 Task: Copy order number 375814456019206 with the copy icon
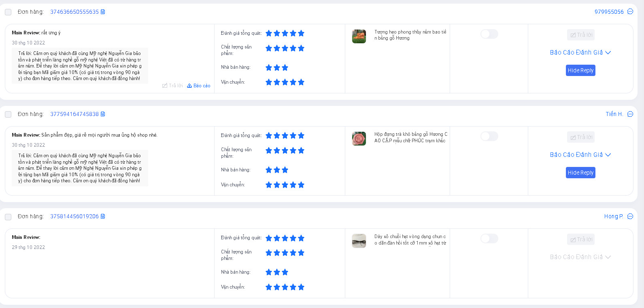(103, 216)
